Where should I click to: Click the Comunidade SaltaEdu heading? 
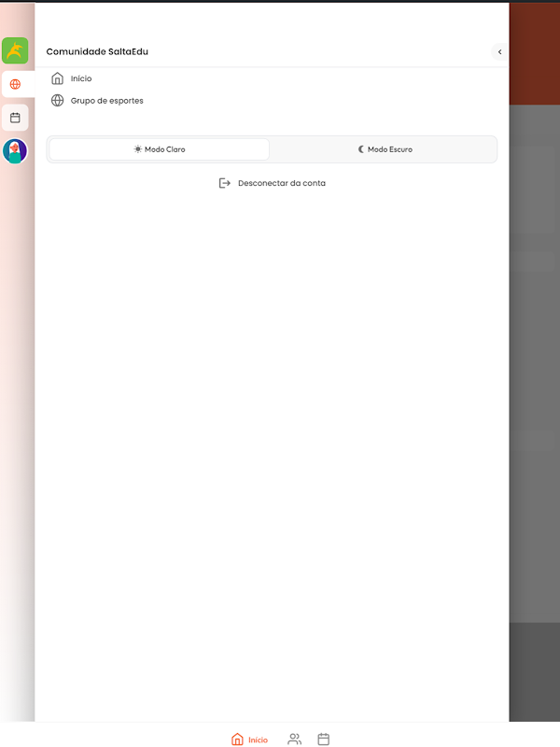(97, 51)
